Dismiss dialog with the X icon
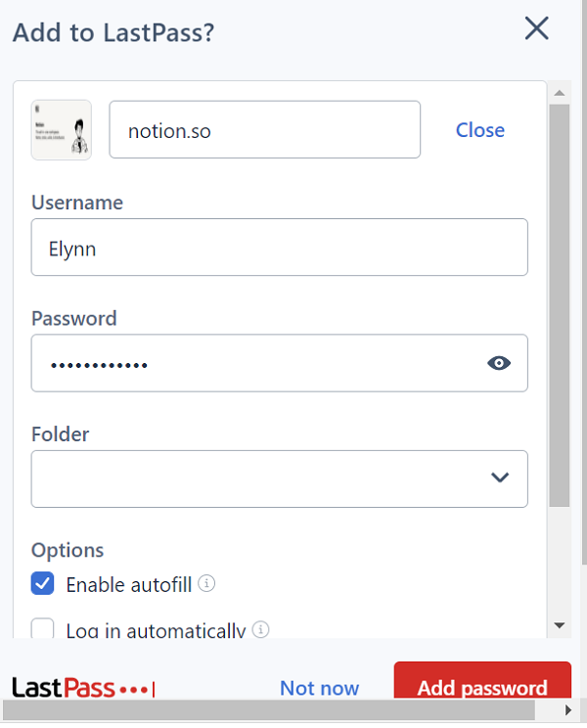 pos(536,28)
